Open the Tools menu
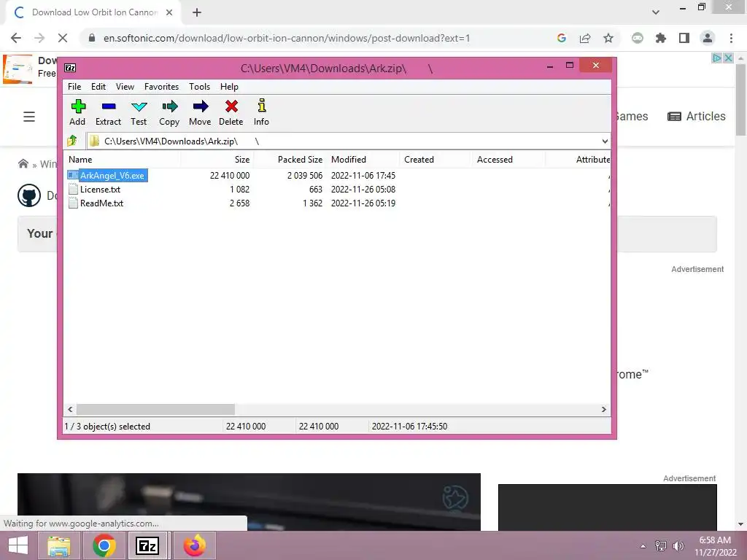 coord(199,87)
